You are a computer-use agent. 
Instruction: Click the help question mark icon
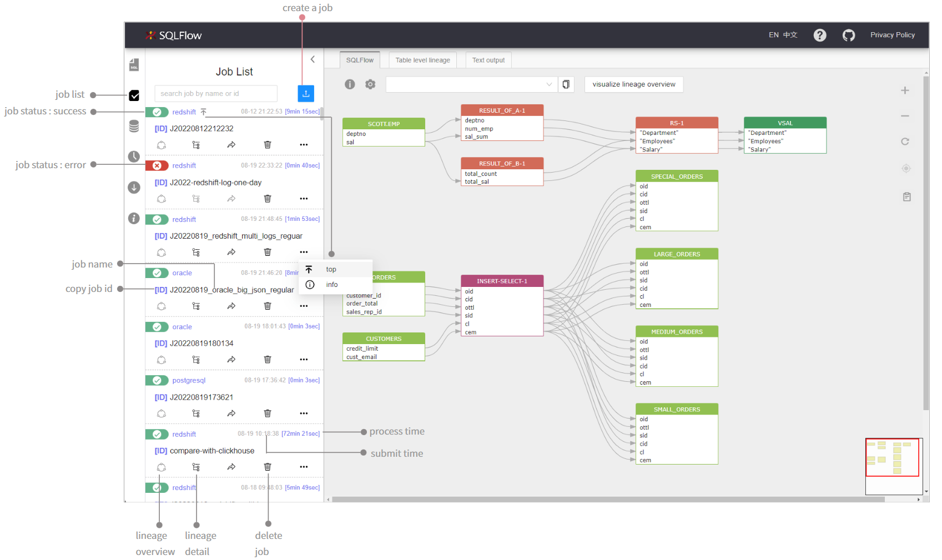(x=820, y=35)
